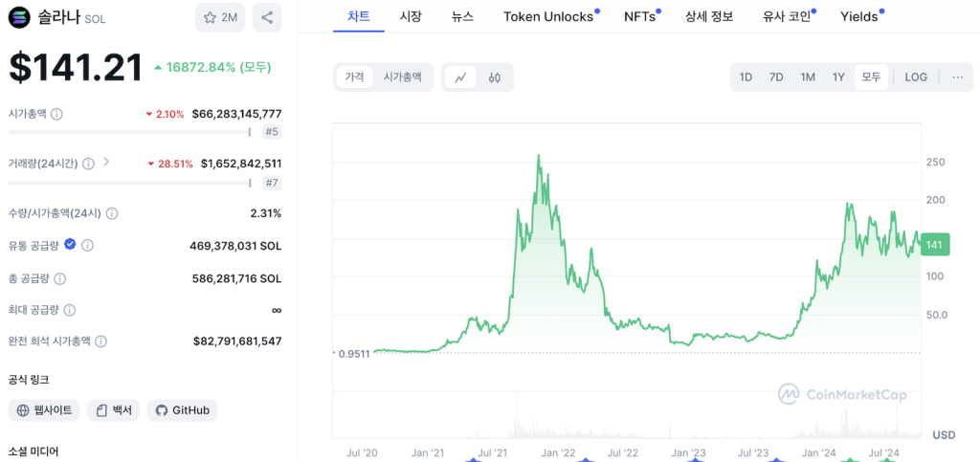Image resolution: width=980 pixels, height=462 pixels.
Task: Select the 가격 price toggle
Action: tap(354, 77)
